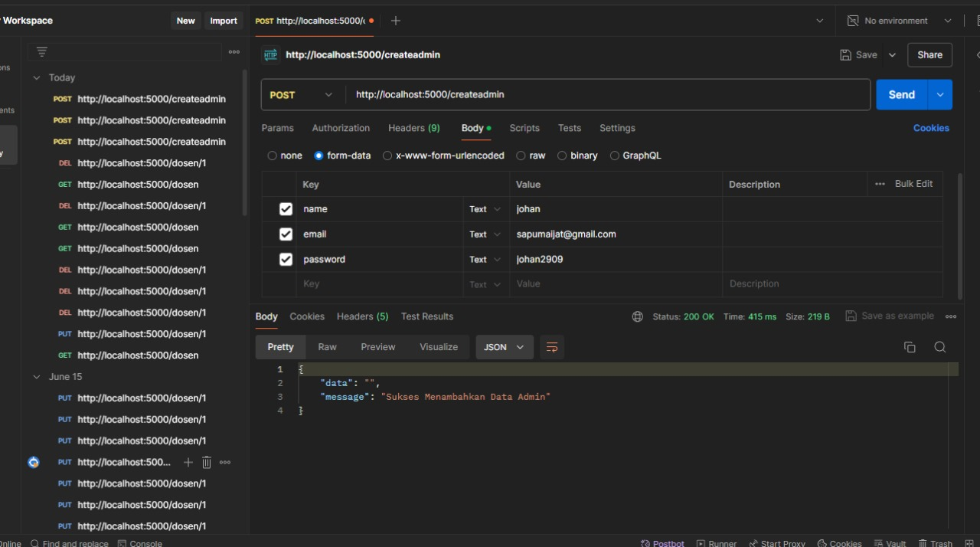Open the request Headers (9) tab
Screen dimensions: 980x547
tap(414, 128)
